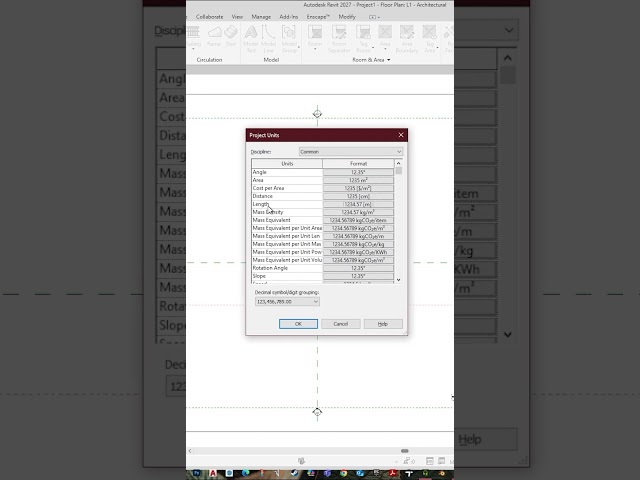
Task: Open Microsoft Edge from the taskbar
Action: click(x=245, y=473)
